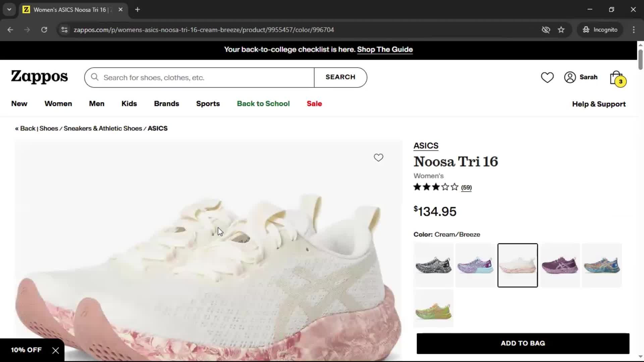Click the main cream shoe product image
The height and width of the screenshot is (362, 644).
pos(208,251)
